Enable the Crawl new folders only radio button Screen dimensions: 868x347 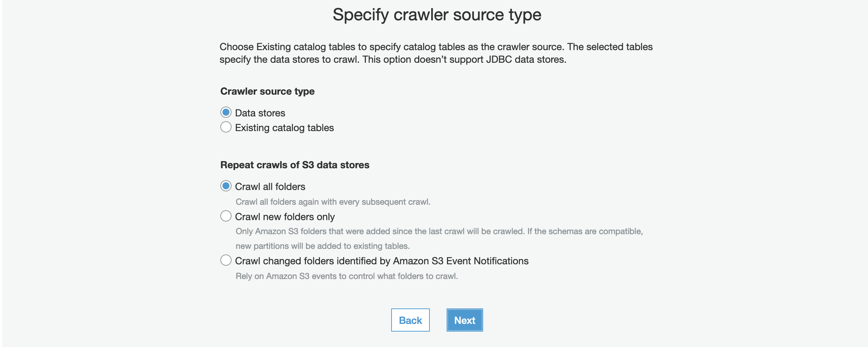click(226, 216)
